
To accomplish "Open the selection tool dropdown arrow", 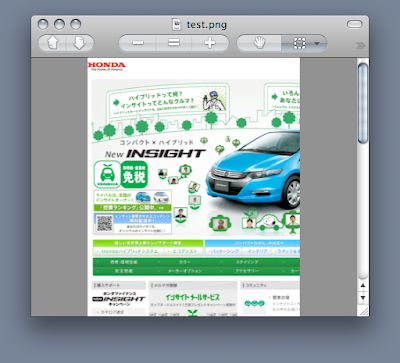I will [x=317, y=43].
